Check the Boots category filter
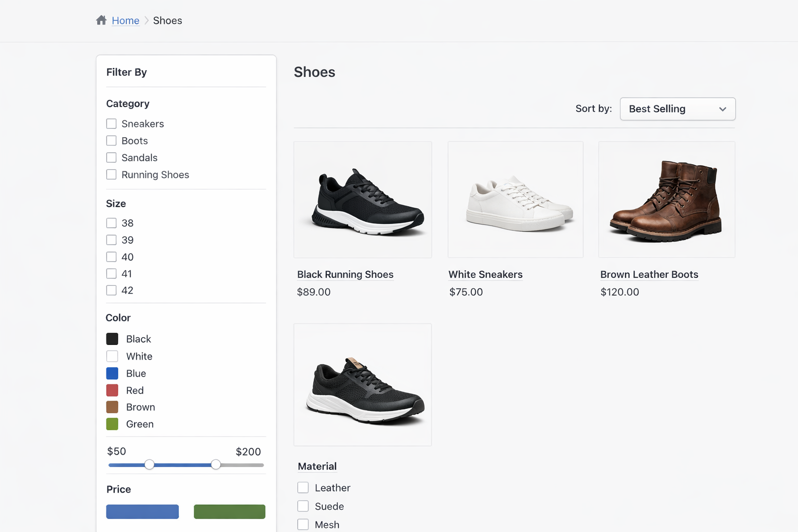The image size is (798, 532). [x=111, y=140]
